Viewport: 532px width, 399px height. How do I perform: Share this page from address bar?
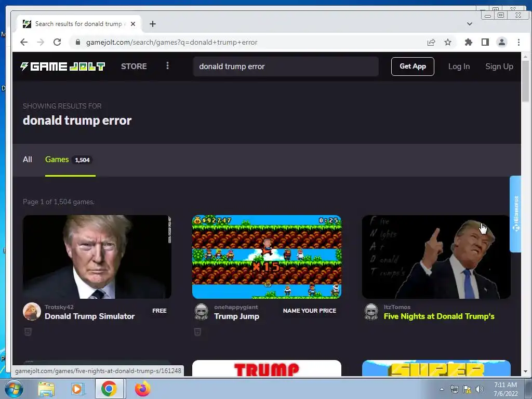coord(431,42)
